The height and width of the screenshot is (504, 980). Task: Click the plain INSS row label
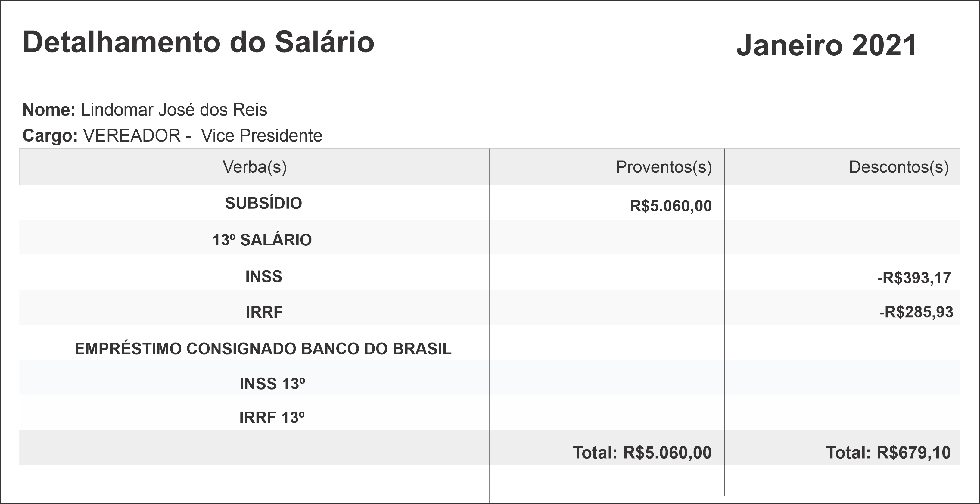264,276
